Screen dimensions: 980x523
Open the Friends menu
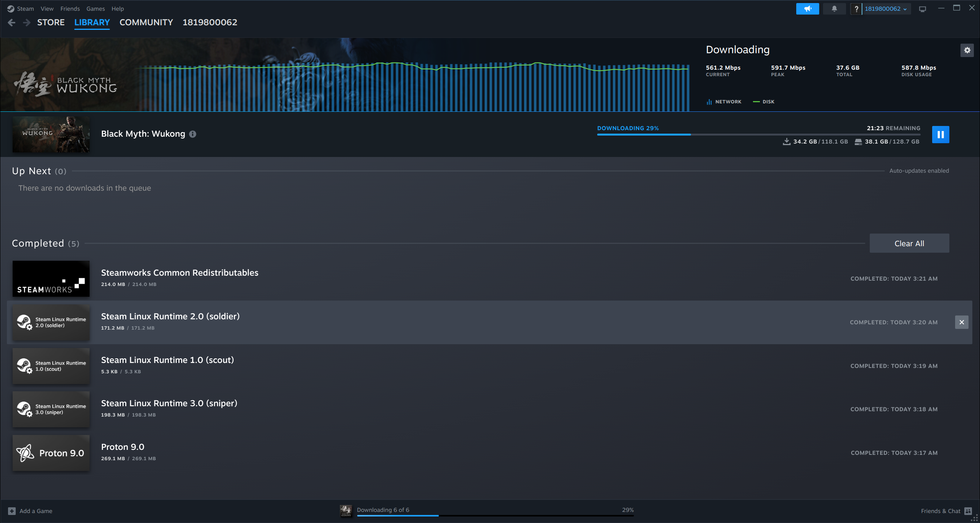[x=70, y=9]
